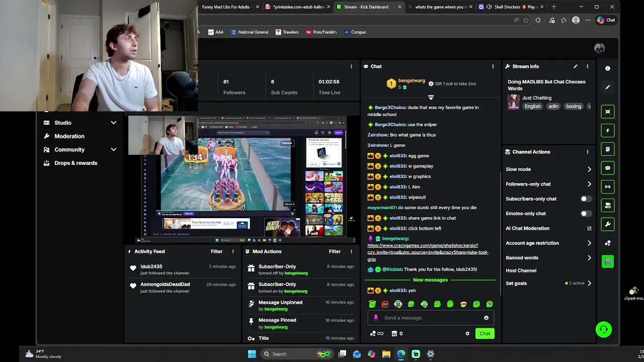Open the crazygames Shell Shockers link in chat

click(x=428, y=252)
